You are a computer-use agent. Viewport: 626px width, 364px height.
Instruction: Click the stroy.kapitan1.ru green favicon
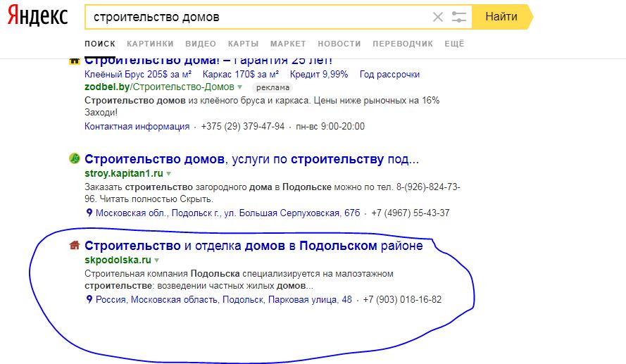point(74,158)
